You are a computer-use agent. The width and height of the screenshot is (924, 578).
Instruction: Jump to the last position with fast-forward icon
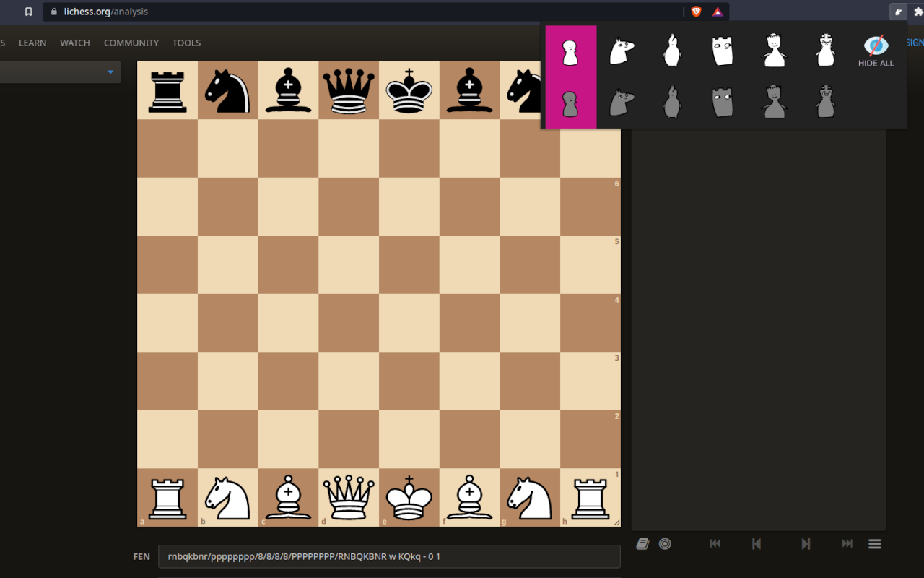(846, 543)
